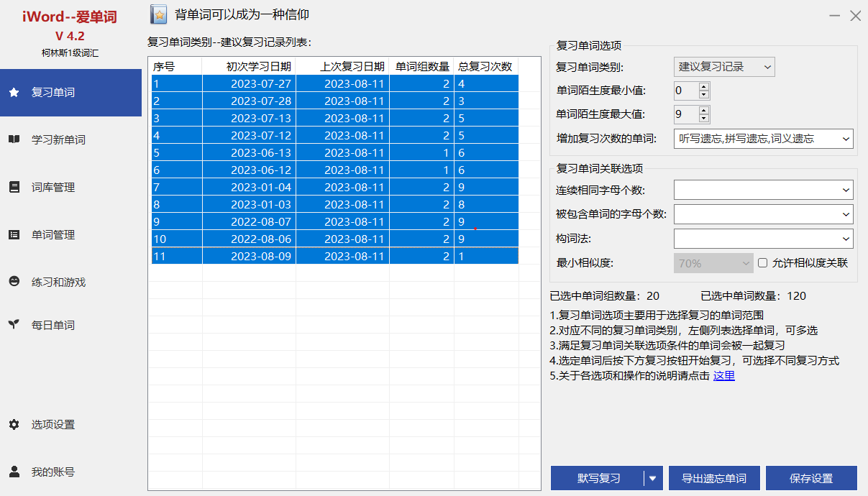The width and height of the screenshot is (868, 496).
Task: Open the 构词法 dropdown list
Action: click(x=845, y=239)
